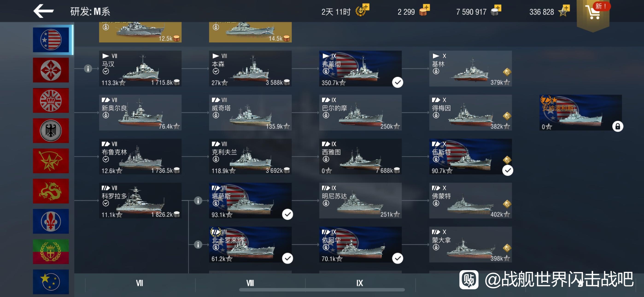Viewport: 644px width, 297px height.
Task: Click the horizontal tier scrollbar
Action: [322, 290]
